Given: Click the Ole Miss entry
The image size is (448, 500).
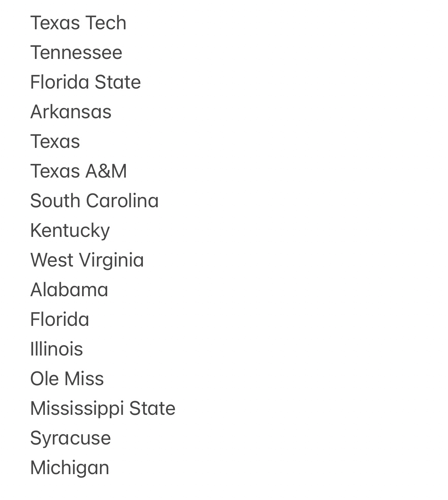Looking at the screenshot, I should (x=67, y=379).
